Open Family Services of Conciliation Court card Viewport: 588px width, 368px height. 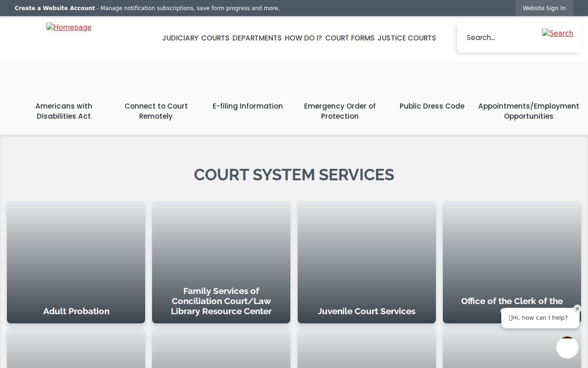tap(221, 262)
